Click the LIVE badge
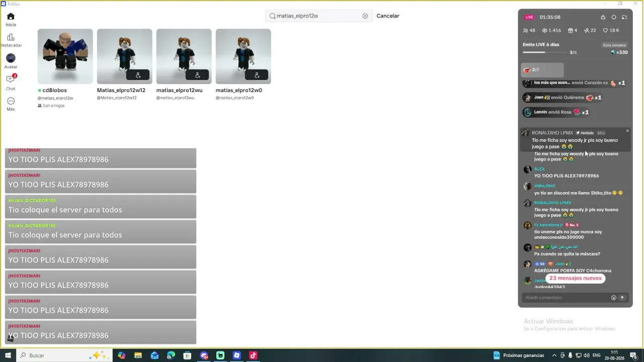The image size is (644, 362). click(529, 17)
